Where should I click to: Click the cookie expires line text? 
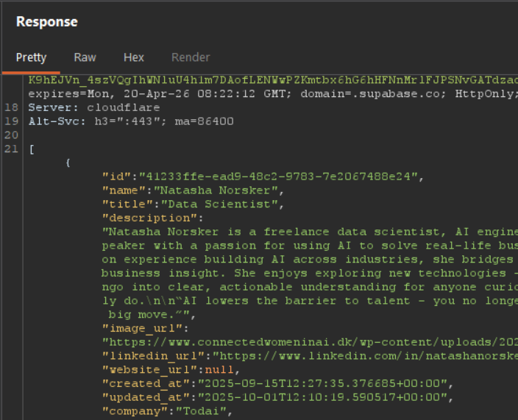click(x=273, y=93)
